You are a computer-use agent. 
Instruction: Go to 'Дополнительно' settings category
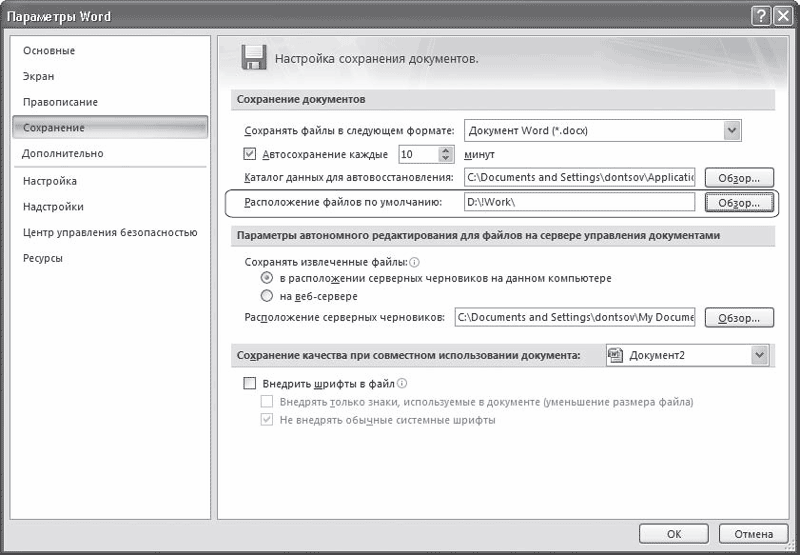[x=62, y=154]
